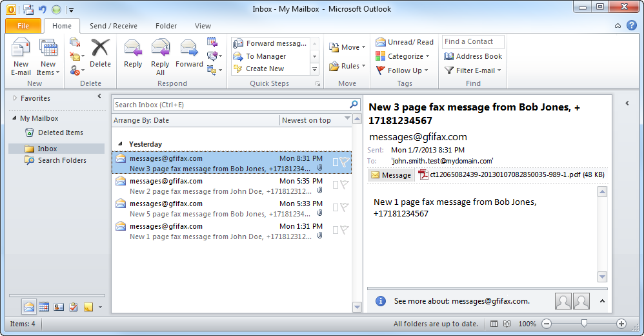The image size is (644, 336).
Task: Click the Search Inbox field
Action: pyautogui.click(x=231, y=105)
